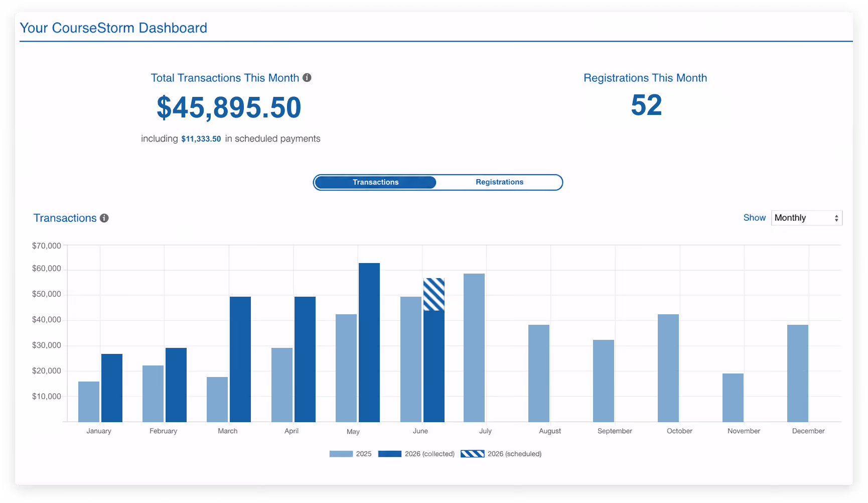Click the 52 registrations value
The height and width of the screenshot is (503, 868).
tap(646, 105)
